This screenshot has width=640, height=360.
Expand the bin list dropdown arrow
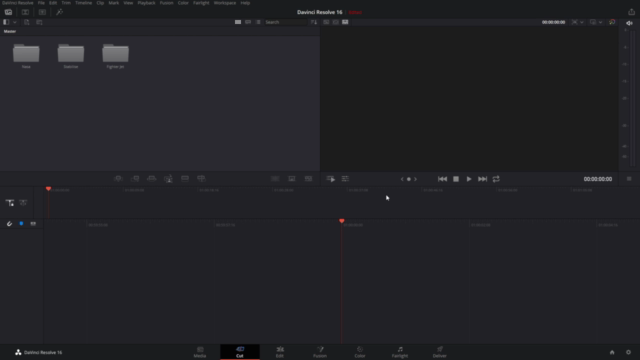[15, 22]
